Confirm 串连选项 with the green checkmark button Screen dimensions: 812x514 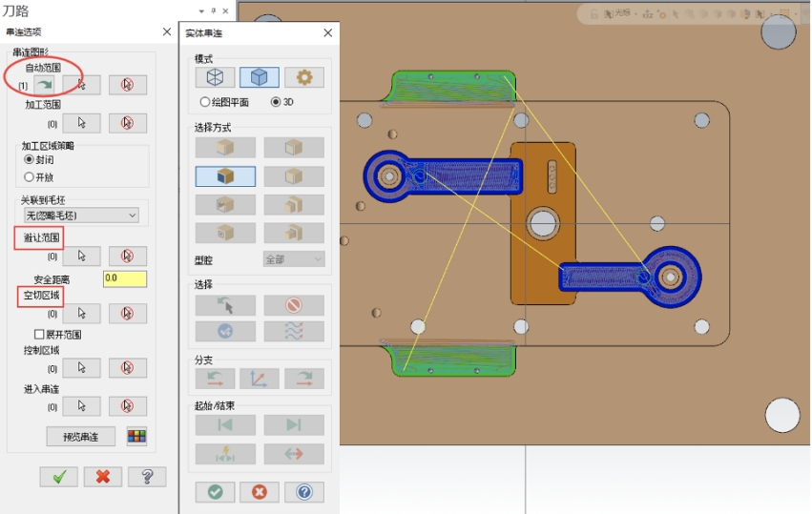(x=58, y=477)
